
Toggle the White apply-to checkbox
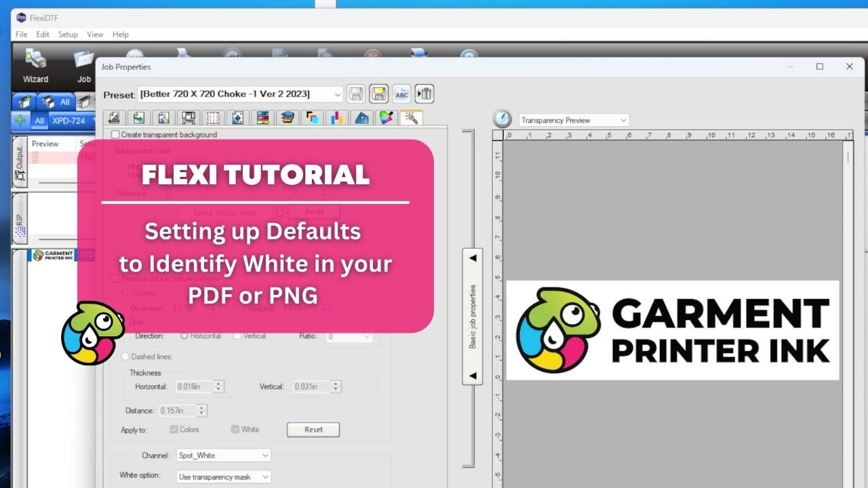point(235,429)
